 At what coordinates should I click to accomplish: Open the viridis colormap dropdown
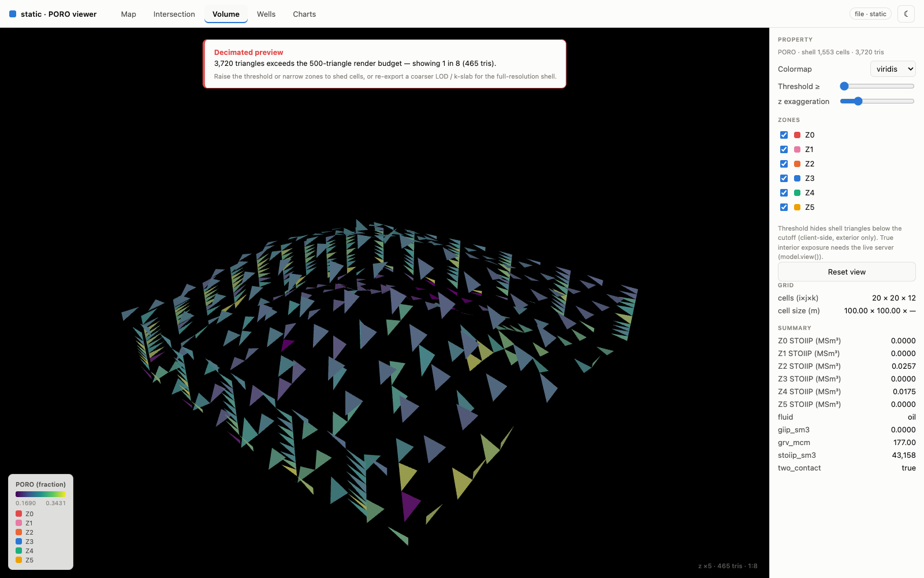coord(893,69)
